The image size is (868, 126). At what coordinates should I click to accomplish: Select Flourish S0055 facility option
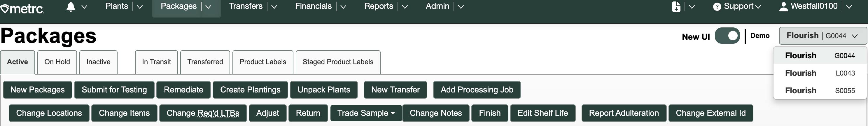pyautogui.click(x=820, y=91)
